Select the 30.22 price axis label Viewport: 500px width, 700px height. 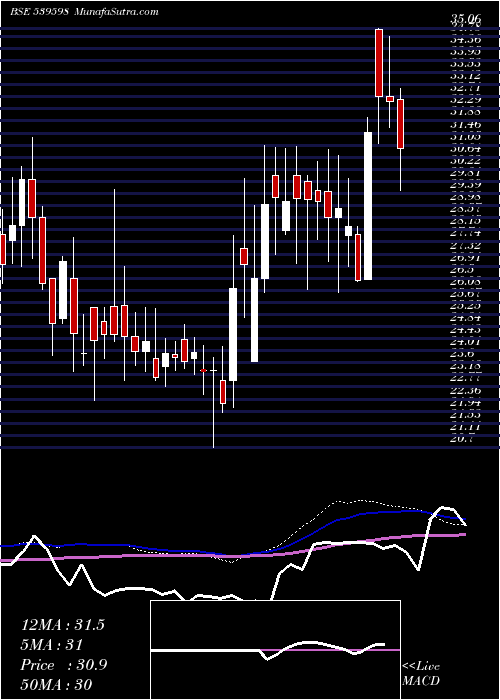point(466,161)
